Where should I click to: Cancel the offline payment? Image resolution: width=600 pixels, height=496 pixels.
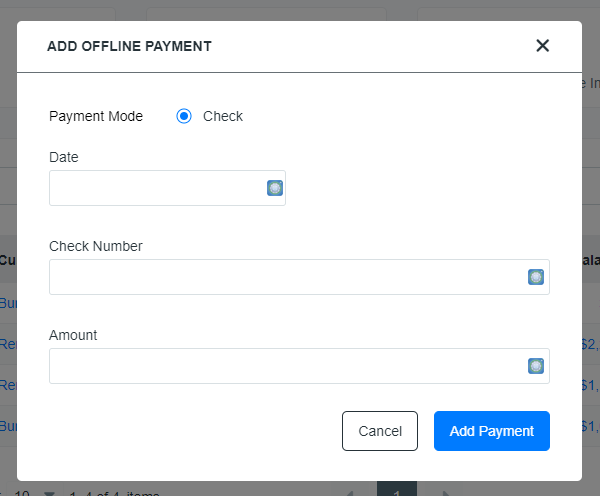[380, 431]
